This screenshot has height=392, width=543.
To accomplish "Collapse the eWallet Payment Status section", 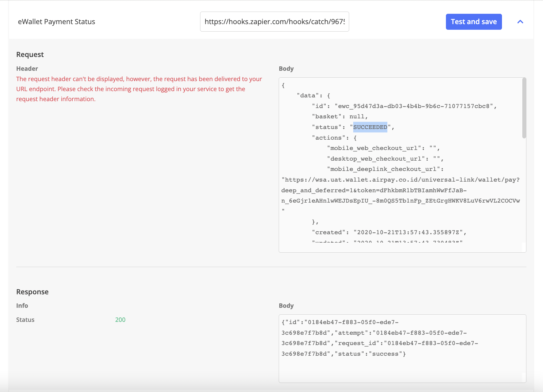I will tap(520, 22).
